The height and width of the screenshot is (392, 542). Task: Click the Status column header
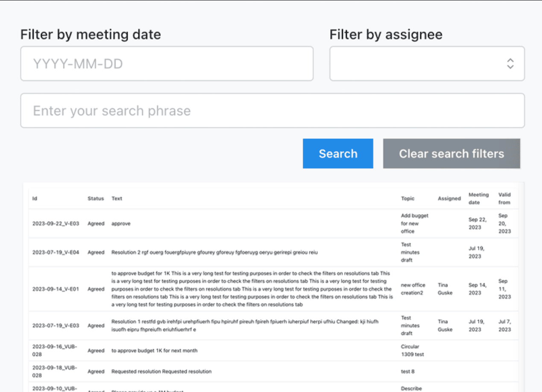(96, 199)
